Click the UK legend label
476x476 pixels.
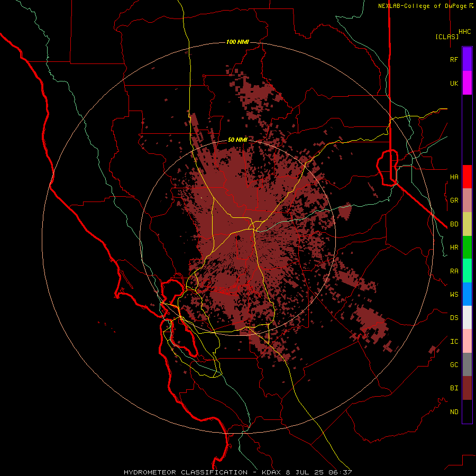pyautogui.click(x=454, y=83)
